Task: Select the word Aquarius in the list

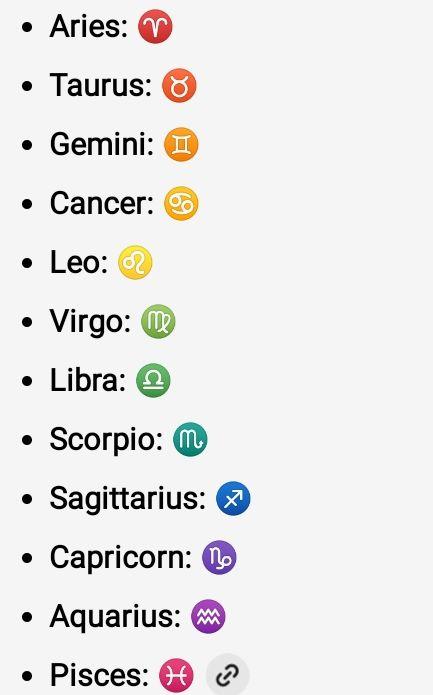Action: 111,617
